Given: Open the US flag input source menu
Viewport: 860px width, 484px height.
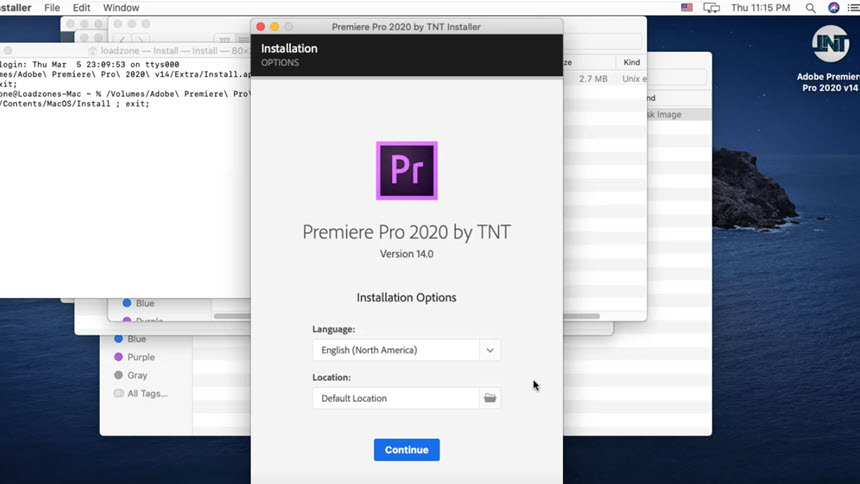Looking at the screenshot, I should coord(687,8).
